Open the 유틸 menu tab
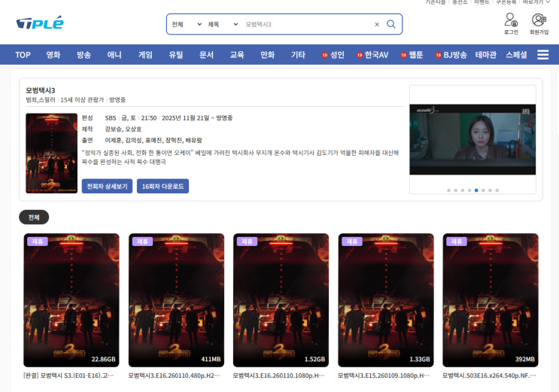The width and height of the screenshot is (559, 392). 176,55
